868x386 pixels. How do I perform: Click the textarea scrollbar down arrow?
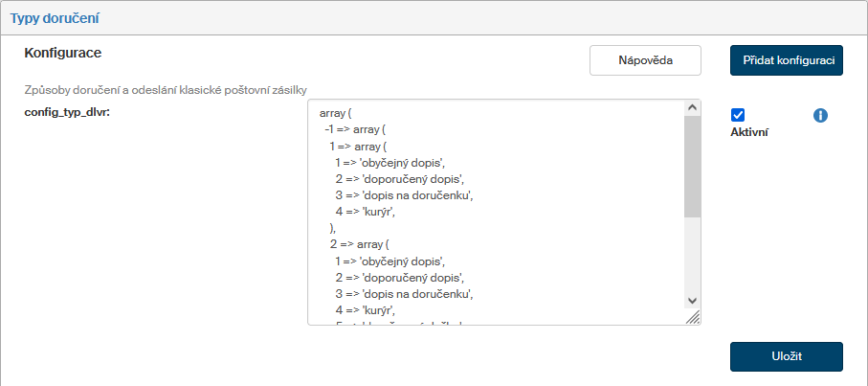[693, 300]
